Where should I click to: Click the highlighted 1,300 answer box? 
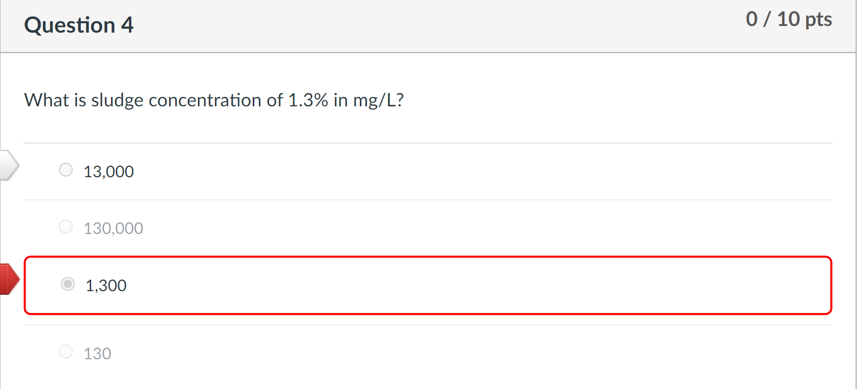click(x=425, y=284)
